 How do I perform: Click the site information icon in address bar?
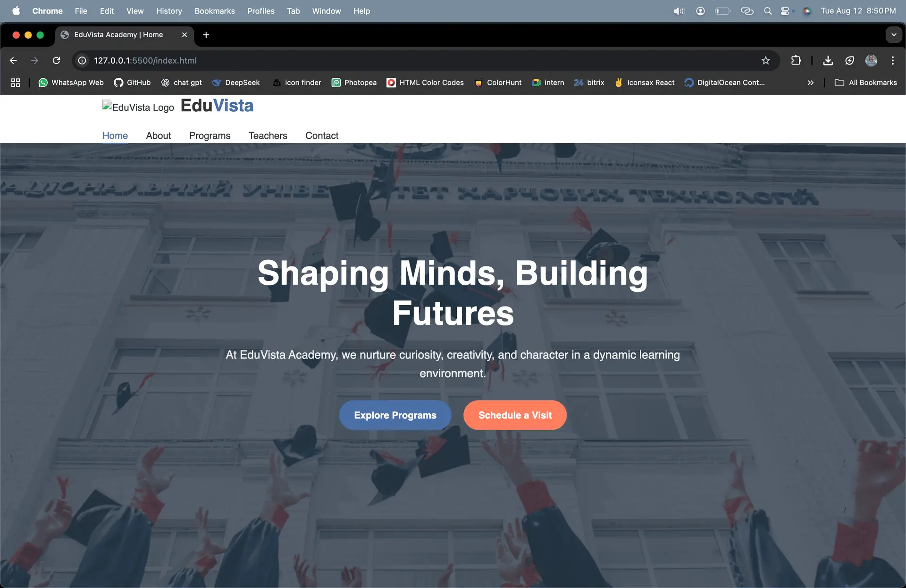point(82,60)
